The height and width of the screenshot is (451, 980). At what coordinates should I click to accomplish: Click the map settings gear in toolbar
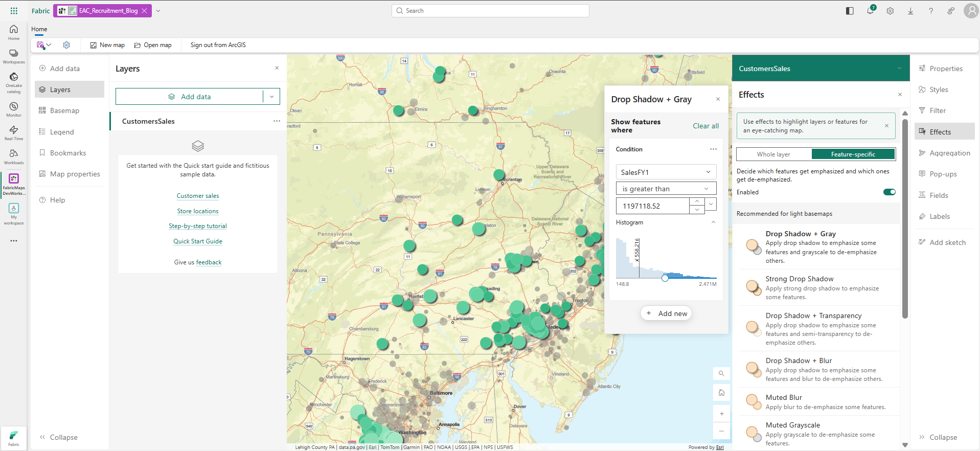[66, 45]
